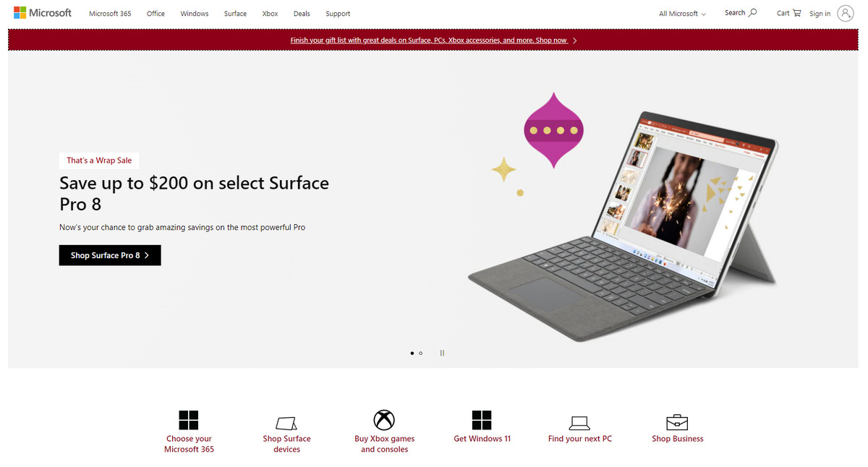Viewport: 868px width, 467px height.
Task: Click the Shop Surface Pro 8 button
Action: coord(110,255)
